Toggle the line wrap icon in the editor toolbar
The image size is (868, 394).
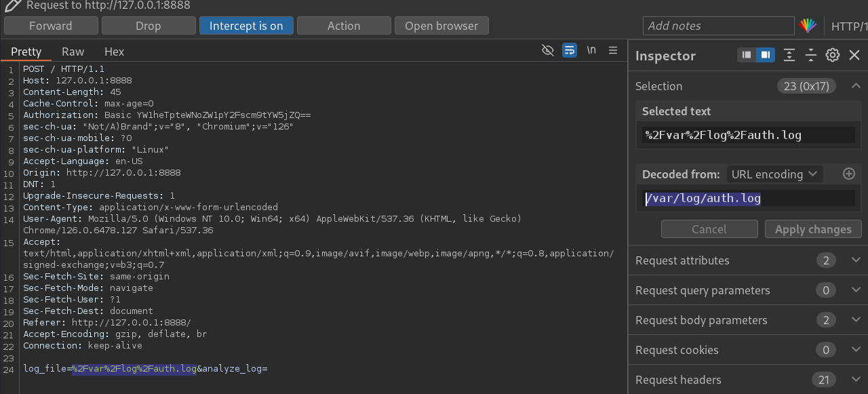tap(570, 51)
